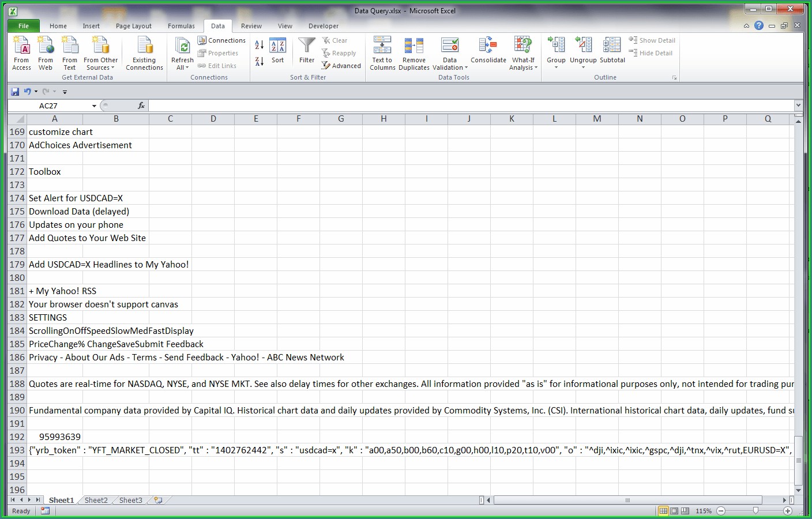
Task: Hide Detail for the outline group
Action: pyautogui.click(x=651, y=53)
